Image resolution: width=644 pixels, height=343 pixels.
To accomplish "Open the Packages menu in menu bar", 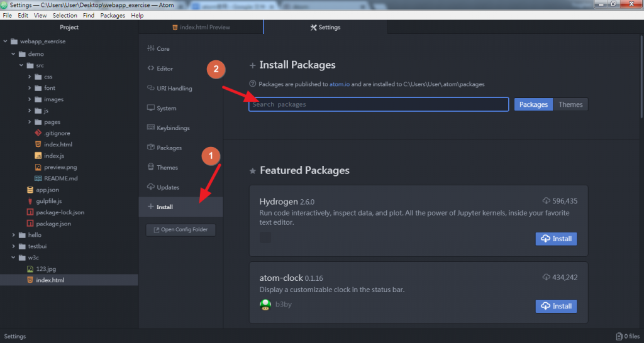I will (113, 15).
